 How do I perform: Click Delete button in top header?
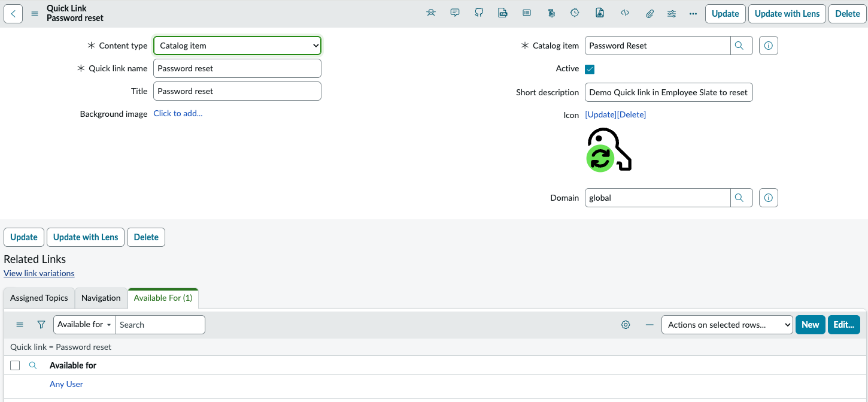(848, 14)
